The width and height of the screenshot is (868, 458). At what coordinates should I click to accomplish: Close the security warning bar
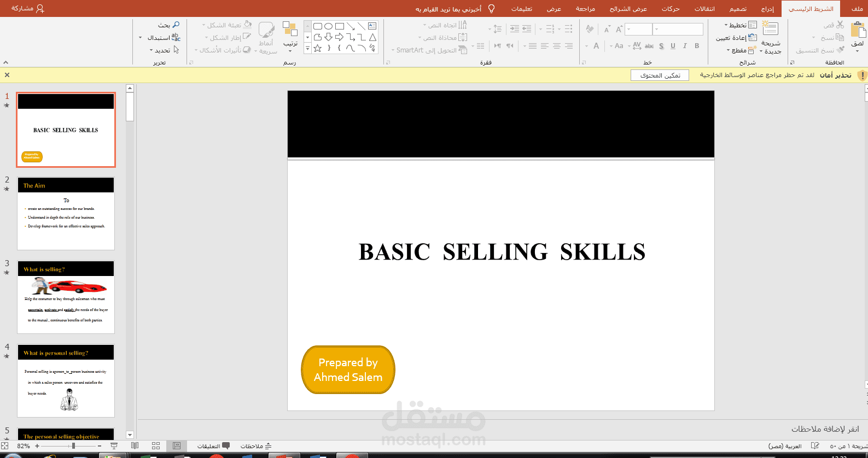(x=7, y=75)
